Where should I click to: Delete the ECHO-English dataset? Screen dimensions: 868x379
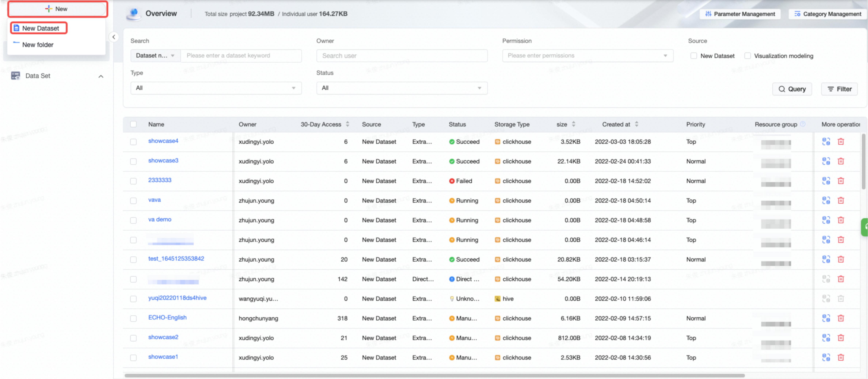coord(841,318)
